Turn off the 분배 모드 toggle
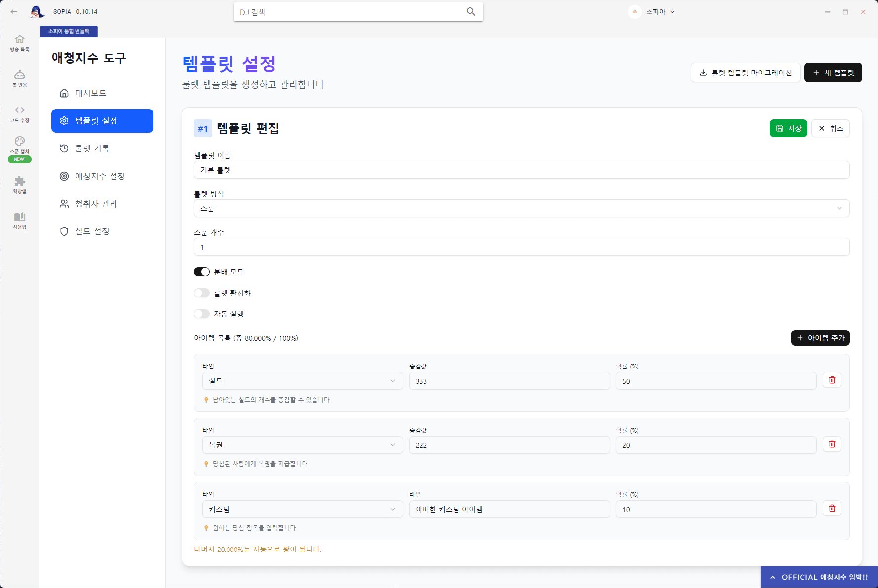878x588 pixels. coord(202,272)
